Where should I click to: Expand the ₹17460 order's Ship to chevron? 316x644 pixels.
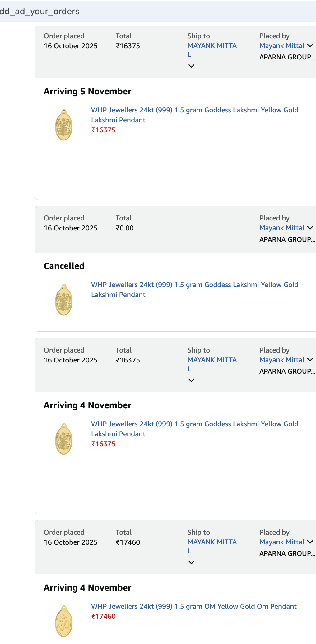(192, 562)
